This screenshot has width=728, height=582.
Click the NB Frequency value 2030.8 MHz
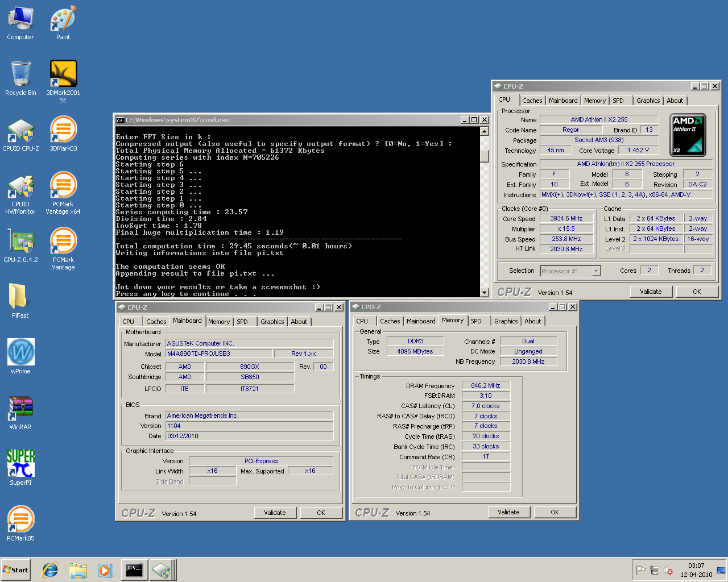point(528,361)
